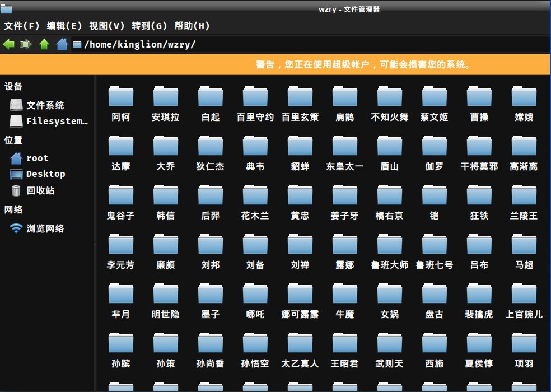The width and height of the screenshot is (551, 392).
Task: Select the 盾山 folder icon
Action: pos(390,145)
